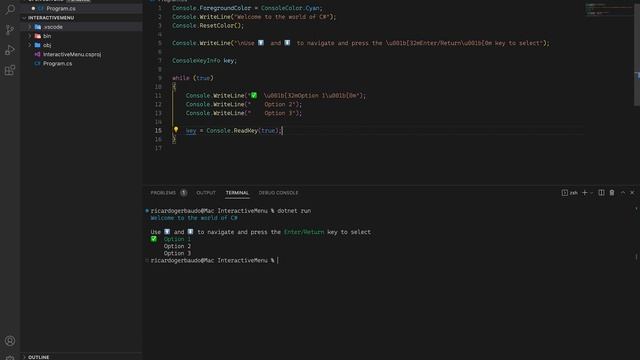Expand the bin folder
640x360 pixels.
(81, 36)
